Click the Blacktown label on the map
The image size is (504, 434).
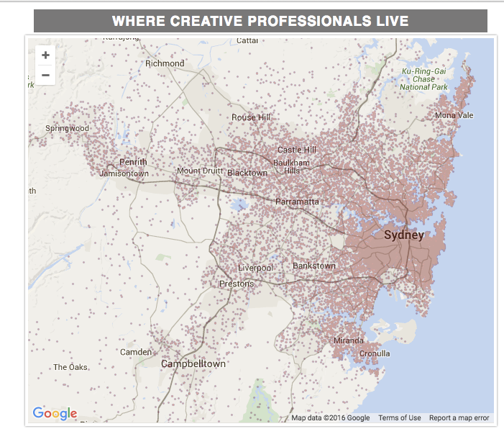pyautogui.click(x=247, y=173)
